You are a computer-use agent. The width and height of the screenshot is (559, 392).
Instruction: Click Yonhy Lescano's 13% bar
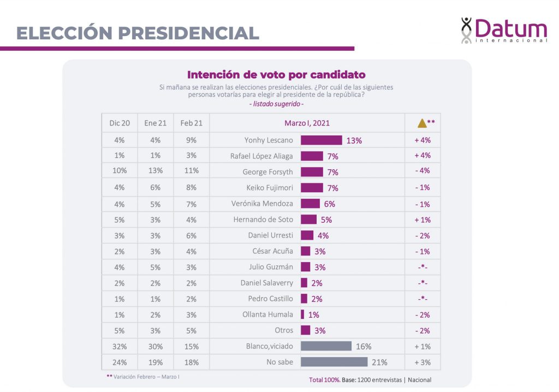click(322, 140)
